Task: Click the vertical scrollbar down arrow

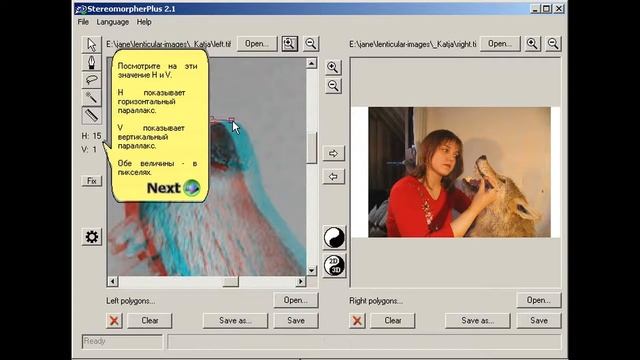Action: pyautogui.click(x=311, y=270)
